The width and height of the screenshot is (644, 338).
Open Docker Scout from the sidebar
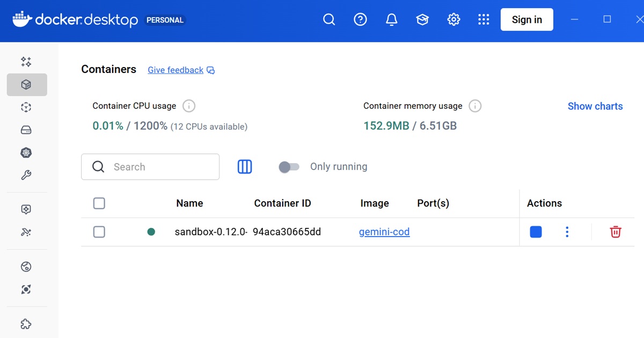[x=25, y=289]
